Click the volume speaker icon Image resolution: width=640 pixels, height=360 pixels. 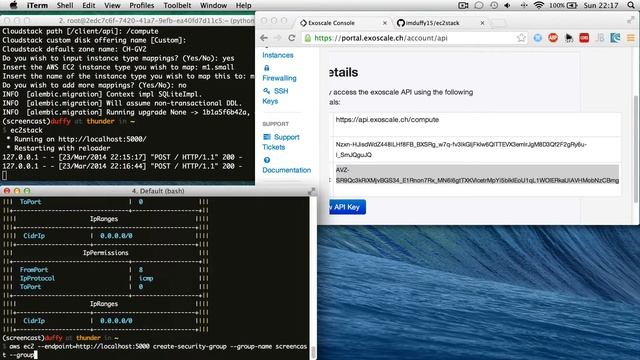pos(507,5)
